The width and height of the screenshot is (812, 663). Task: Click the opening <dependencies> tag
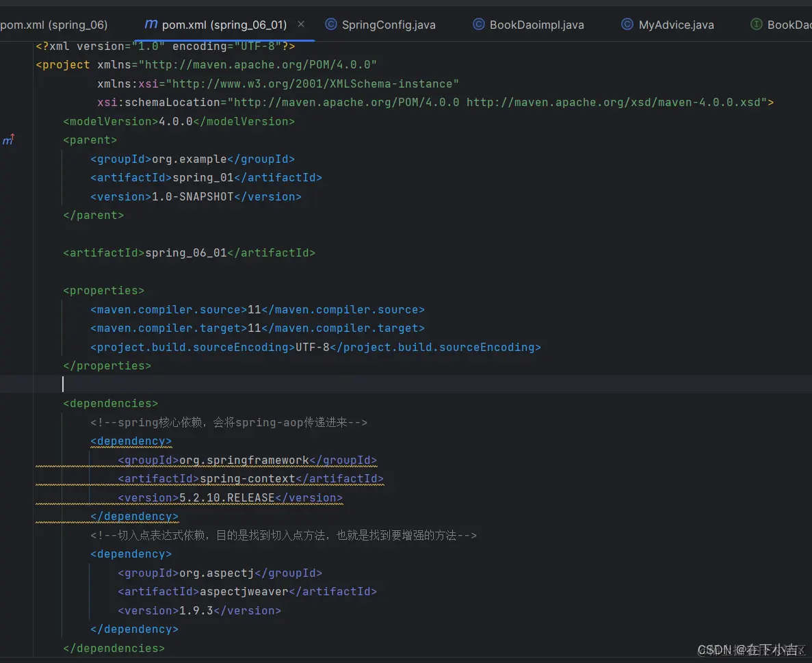[x=110, y=404]
